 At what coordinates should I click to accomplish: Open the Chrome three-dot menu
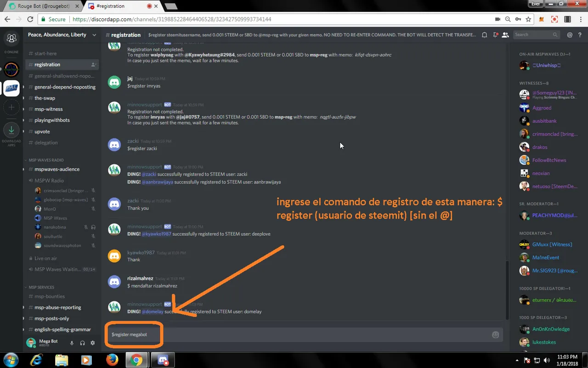(x=580, y=19)
